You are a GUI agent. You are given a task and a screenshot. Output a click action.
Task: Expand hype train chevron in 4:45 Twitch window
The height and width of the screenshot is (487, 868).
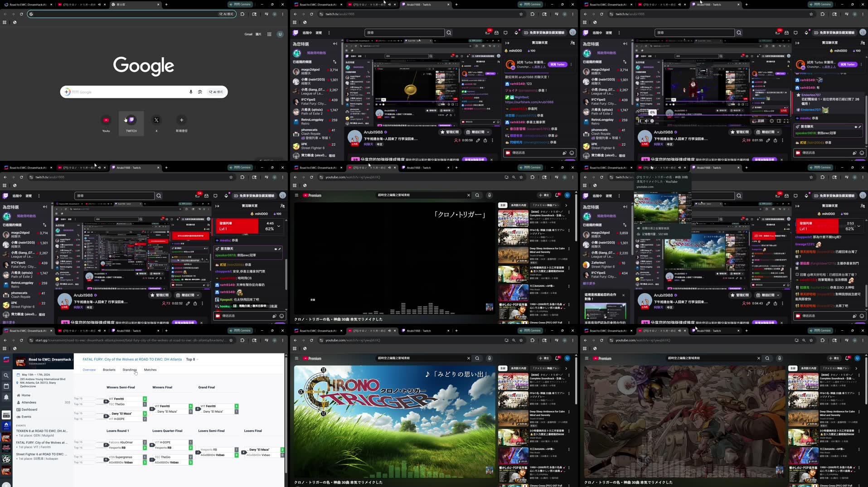coord(279,226)
